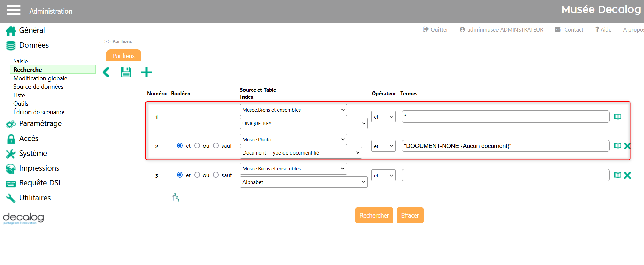
Task: Click the Quitter link in the header
Action: 435,30
